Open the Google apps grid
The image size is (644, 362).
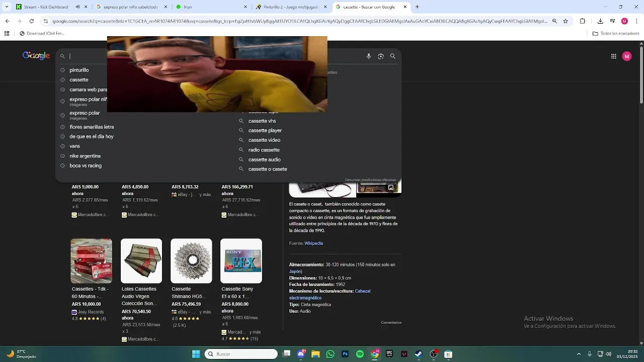[x=613, y=56]
